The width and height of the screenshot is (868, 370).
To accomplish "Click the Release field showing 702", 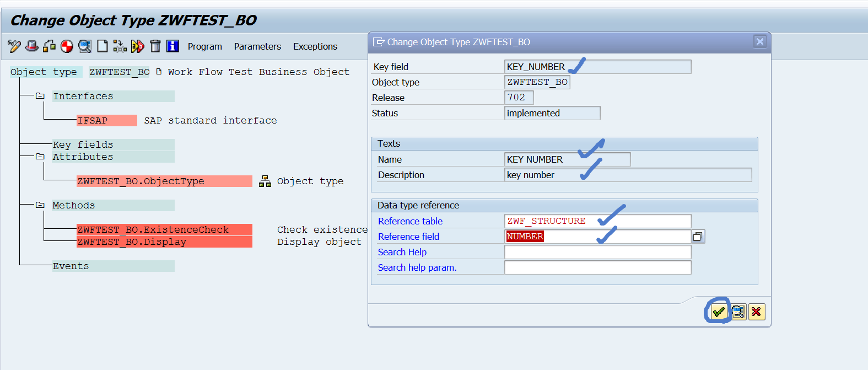I will point(519,98).
